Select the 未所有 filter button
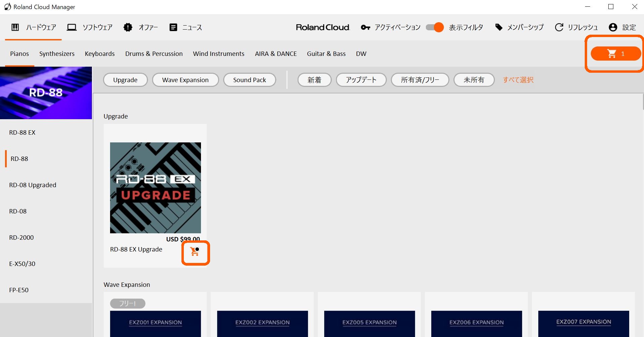Screen dimensions: 644x337 [x=474, y=80]
